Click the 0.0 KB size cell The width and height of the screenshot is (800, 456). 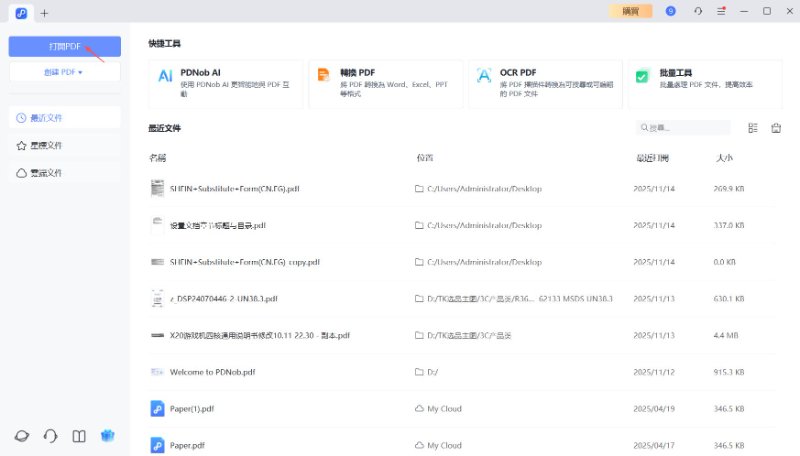[x=724, y=262]
